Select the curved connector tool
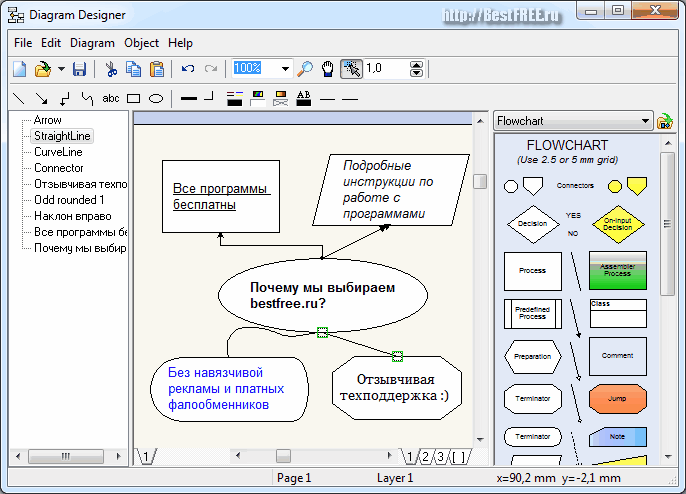Image resolution: width=686 pixels, height=494 pixels. click(88, 99)
